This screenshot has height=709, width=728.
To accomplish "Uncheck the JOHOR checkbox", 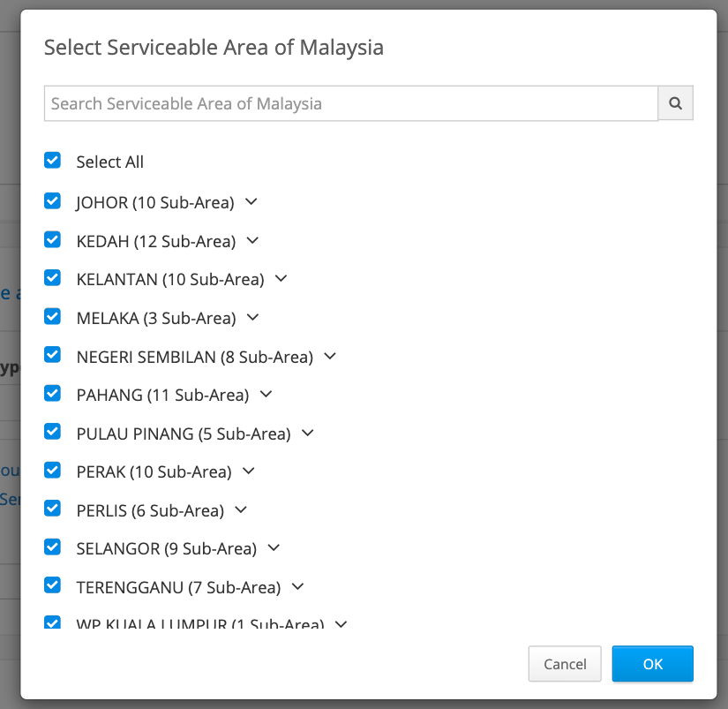I will click(x=52, y=201).
